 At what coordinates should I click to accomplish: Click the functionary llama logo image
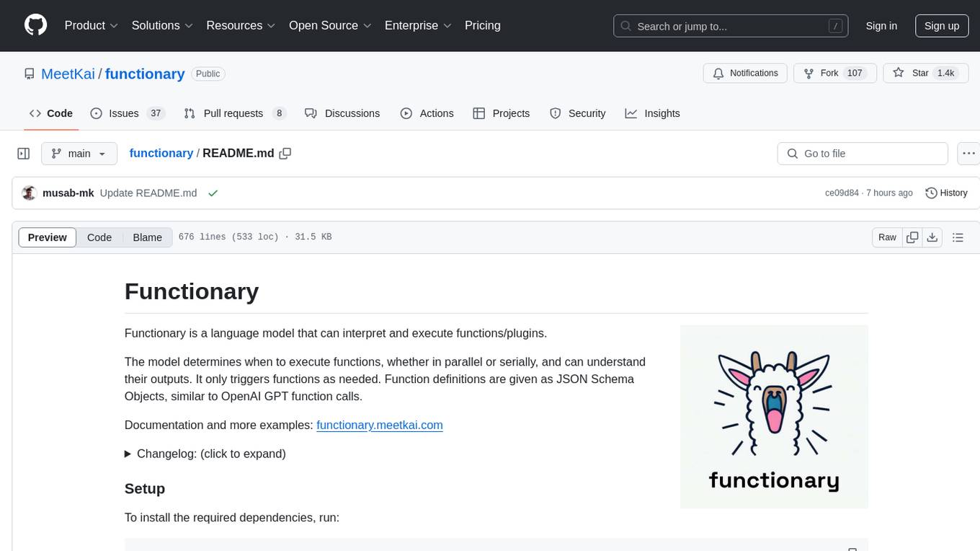coord(774,416)
